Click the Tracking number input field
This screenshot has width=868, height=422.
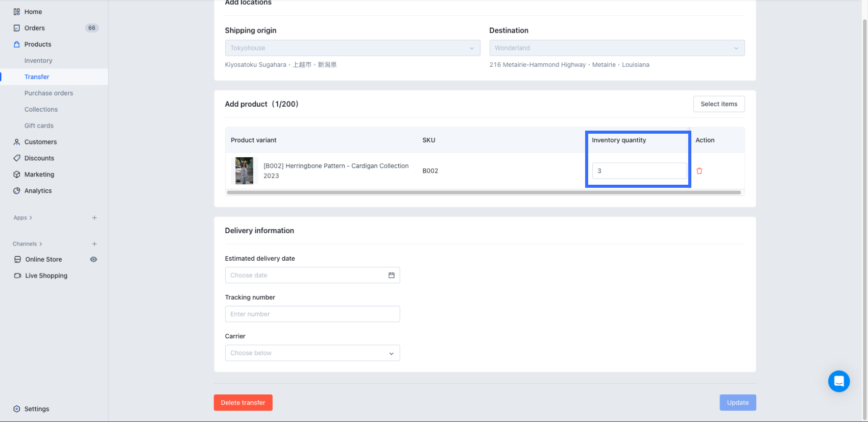click(312, 314)
